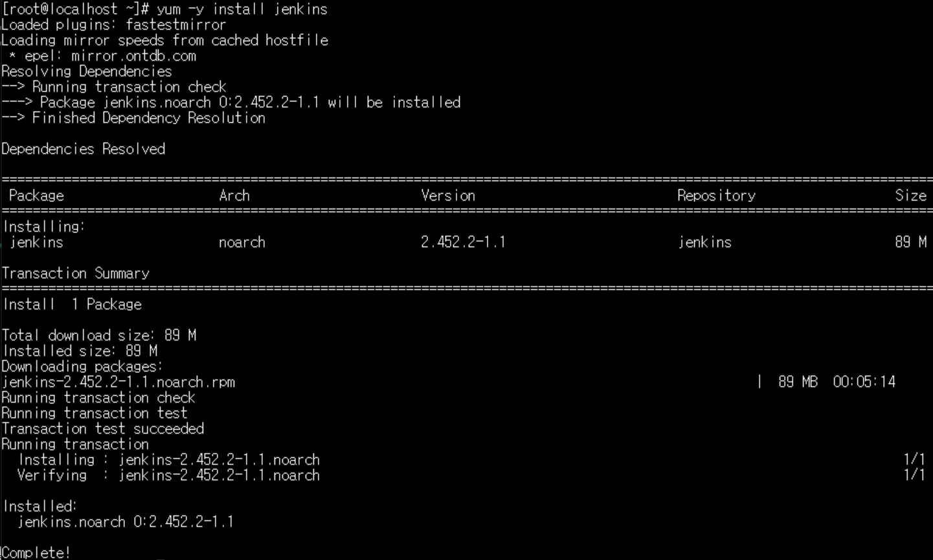Click the 89 M size value in table
This screenshot has width=933, height=560.
[910, 242]
